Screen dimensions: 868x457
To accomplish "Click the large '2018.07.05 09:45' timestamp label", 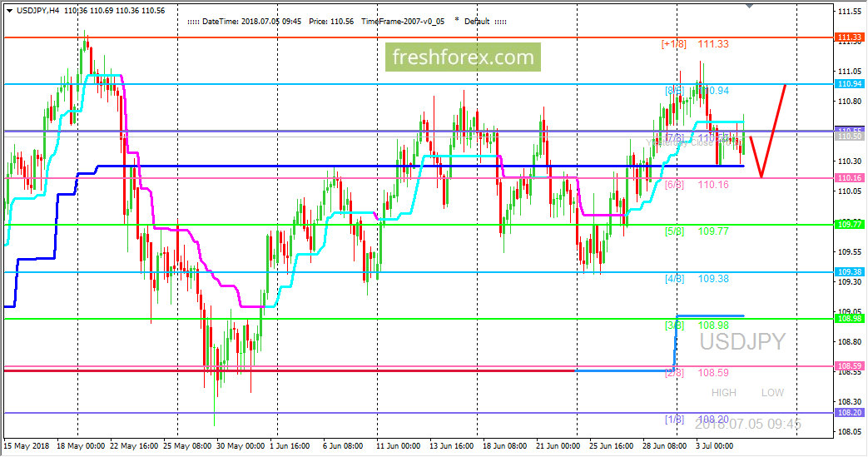I will point(748,425).
